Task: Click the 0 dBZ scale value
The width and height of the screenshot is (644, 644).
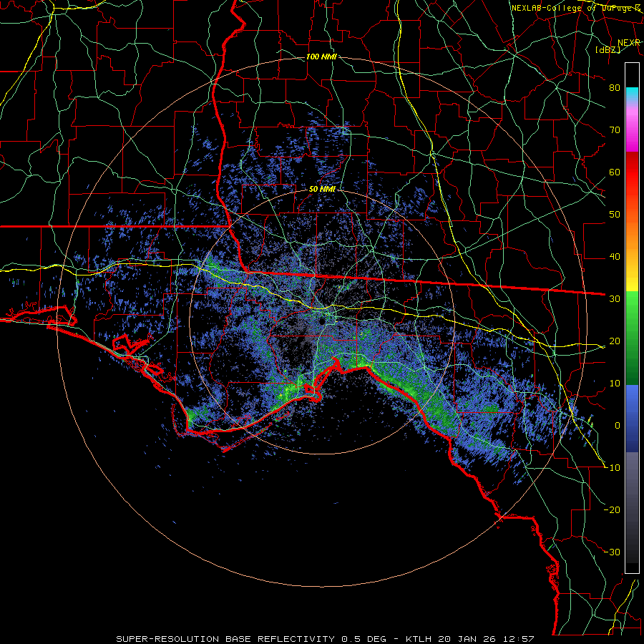Action: pos(618,426)
